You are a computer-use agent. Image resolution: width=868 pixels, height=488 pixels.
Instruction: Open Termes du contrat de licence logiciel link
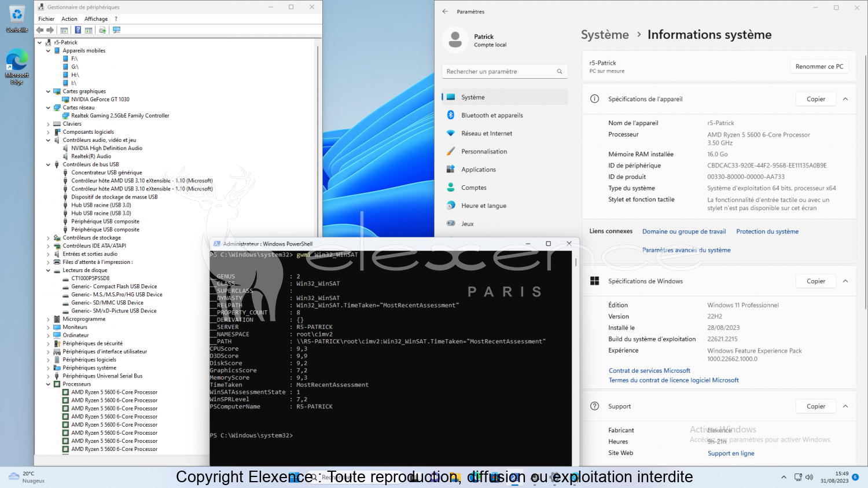tap(674, 380)
